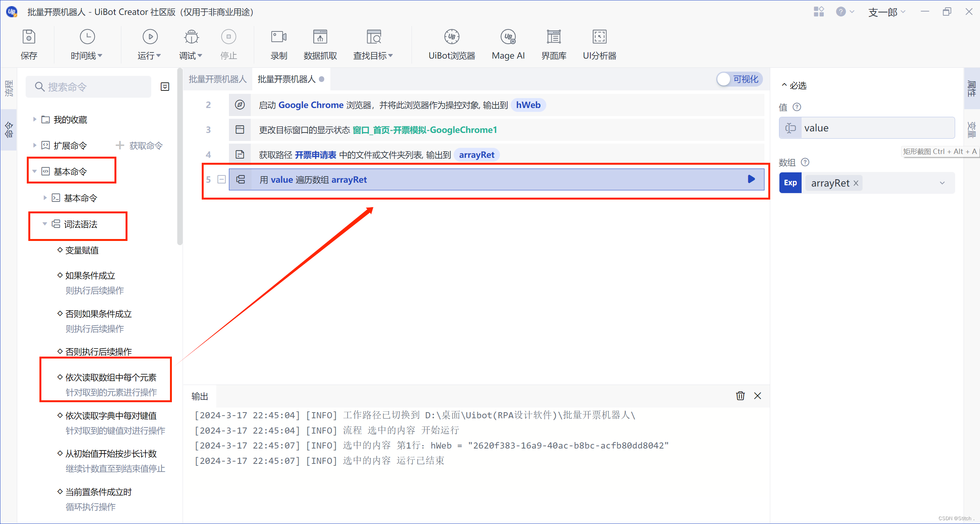Open the 属性 right side tab

click(972, 88)
